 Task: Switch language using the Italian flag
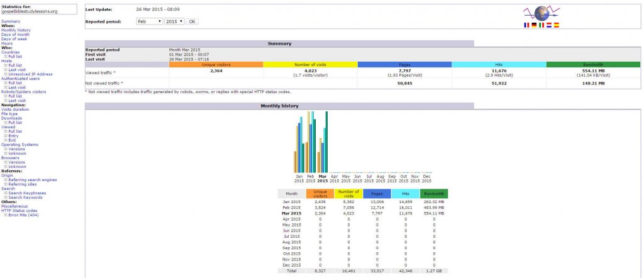540,25
